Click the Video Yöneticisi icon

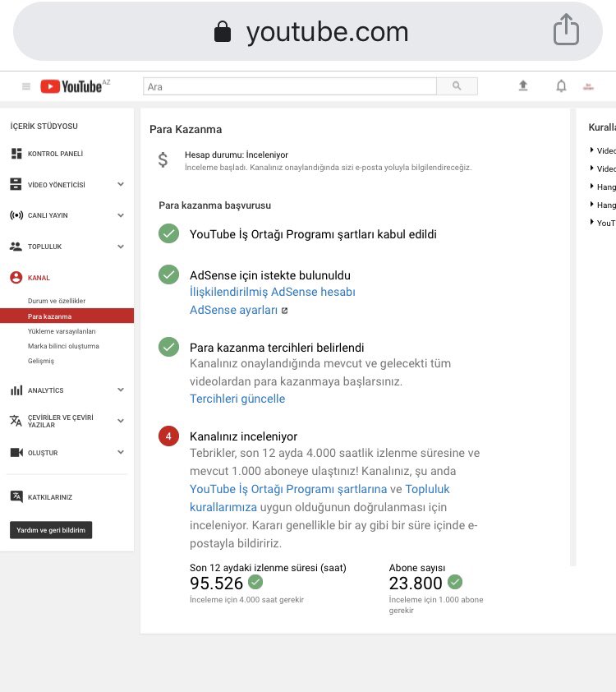[x=16, y=184]
